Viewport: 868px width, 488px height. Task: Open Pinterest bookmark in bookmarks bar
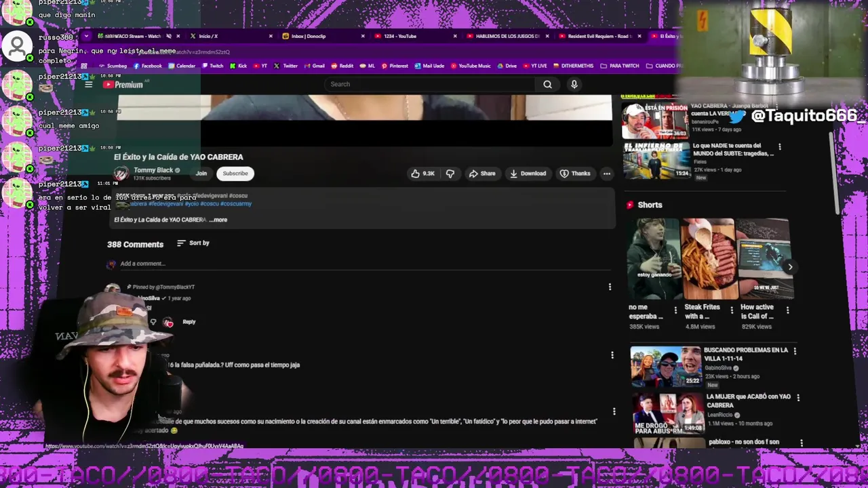click(x=395, y=66)
